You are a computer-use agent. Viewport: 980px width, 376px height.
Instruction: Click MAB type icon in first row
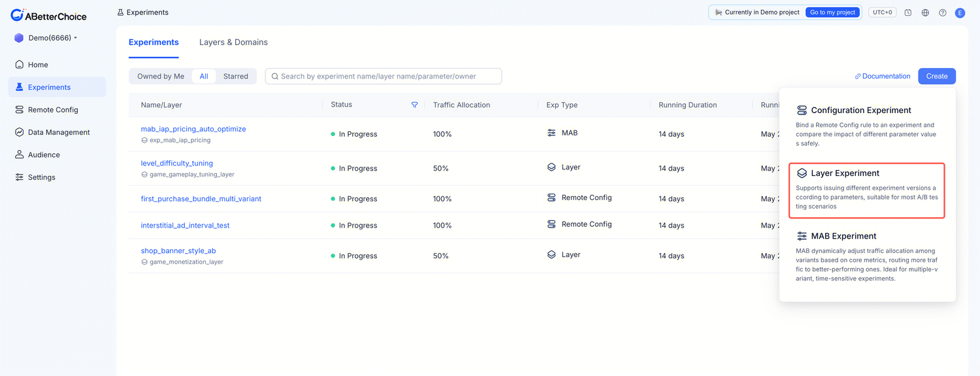coord(551,133)
